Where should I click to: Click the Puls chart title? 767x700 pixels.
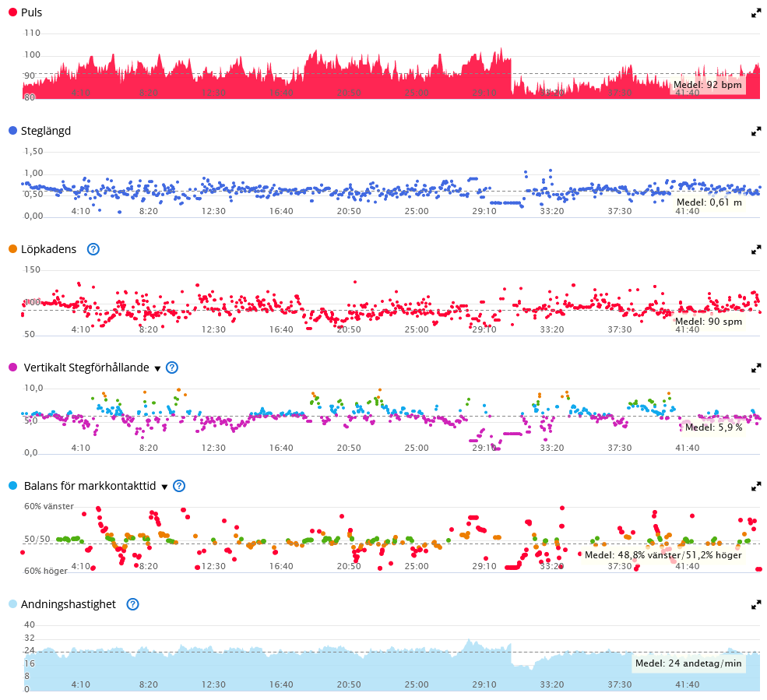click(31, 12)
